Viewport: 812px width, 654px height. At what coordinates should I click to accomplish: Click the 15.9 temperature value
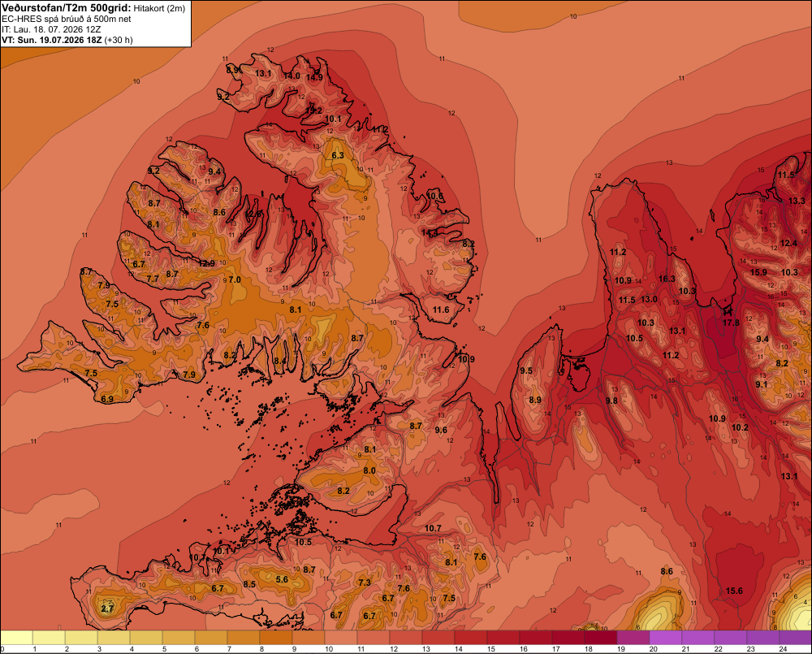[758, 272]
